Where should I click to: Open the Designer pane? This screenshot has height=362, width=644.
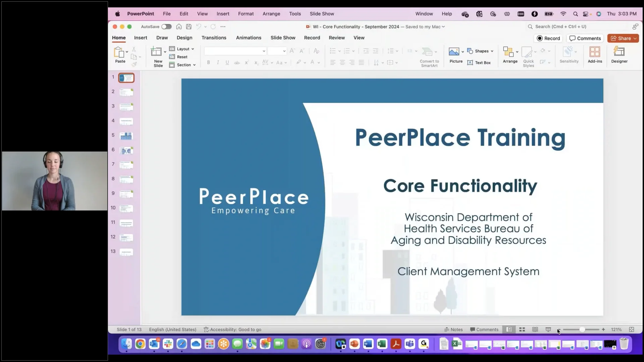[619, 55]
